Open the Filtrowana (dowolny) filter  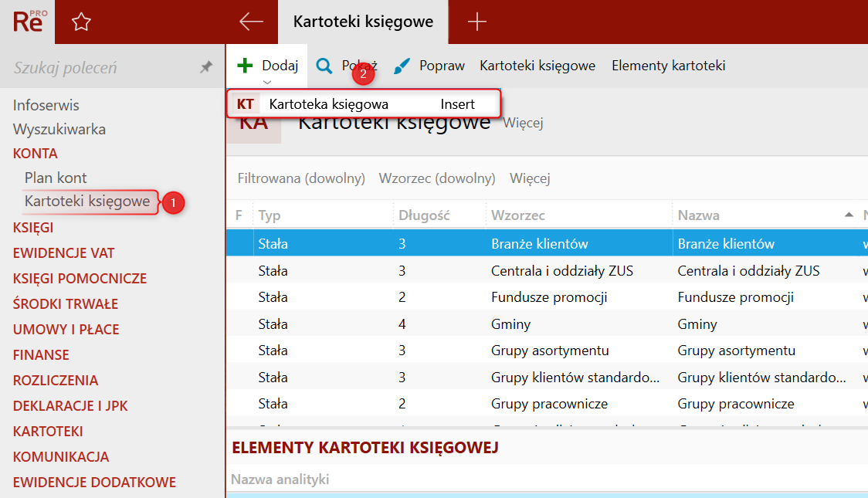point(301,178)
